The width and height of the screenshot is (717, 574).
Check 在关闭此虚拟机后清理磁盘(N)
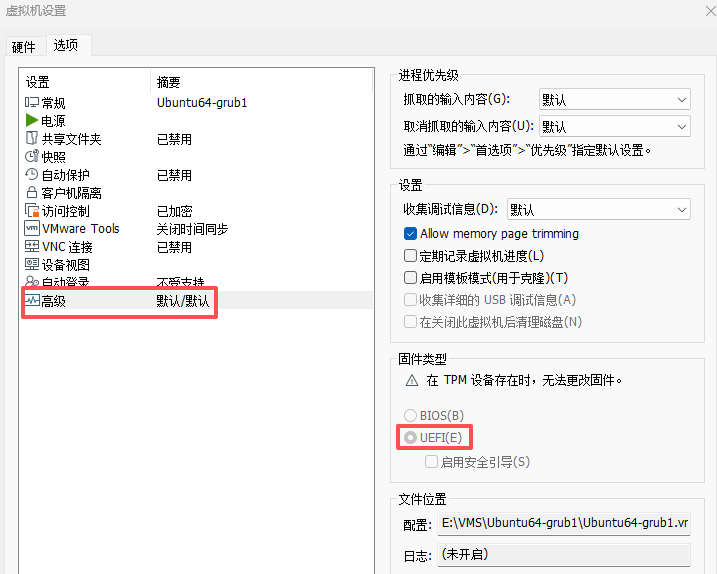tap(410, 322)
